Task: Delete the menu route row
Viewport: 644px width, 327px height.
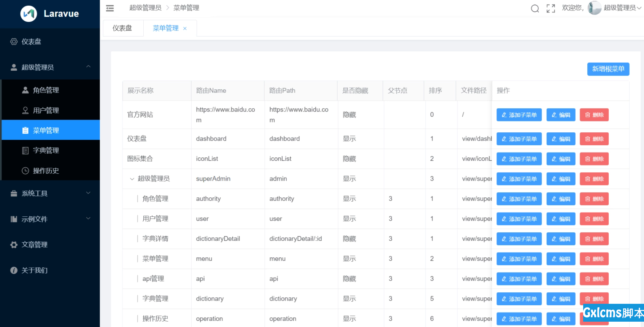Action: coord(594,259)
